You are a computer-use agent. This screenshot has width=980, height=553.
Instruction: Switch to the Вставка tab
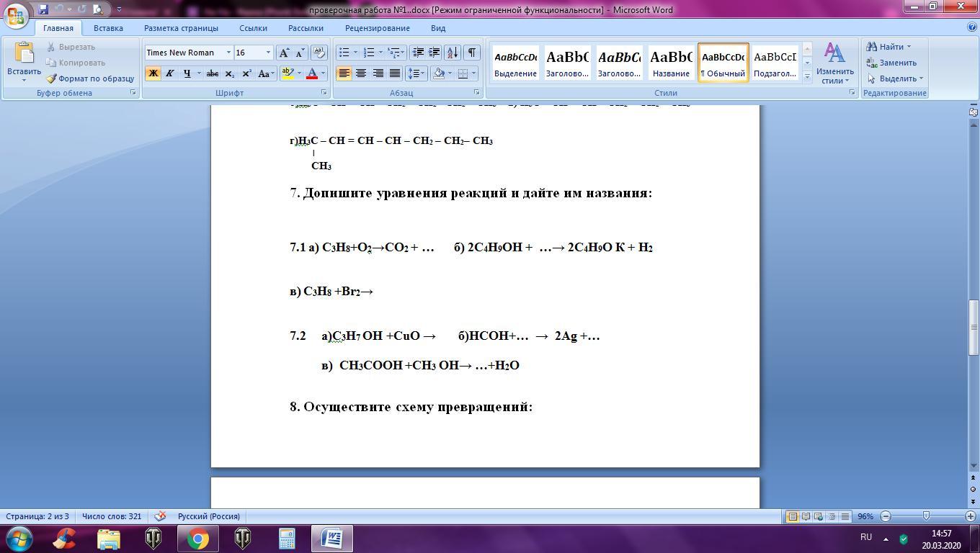tap(108, 28)
